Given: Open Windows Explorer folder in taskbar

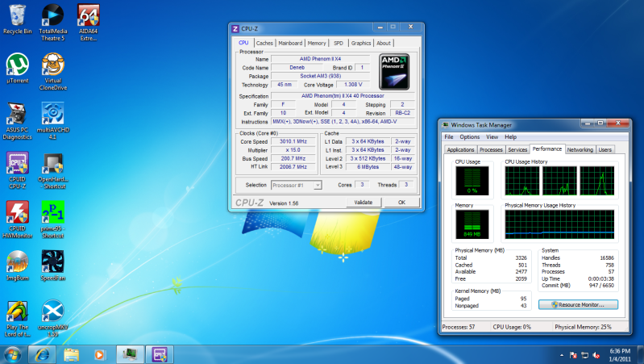Looking at the screenshot, I should coord(71,354).
